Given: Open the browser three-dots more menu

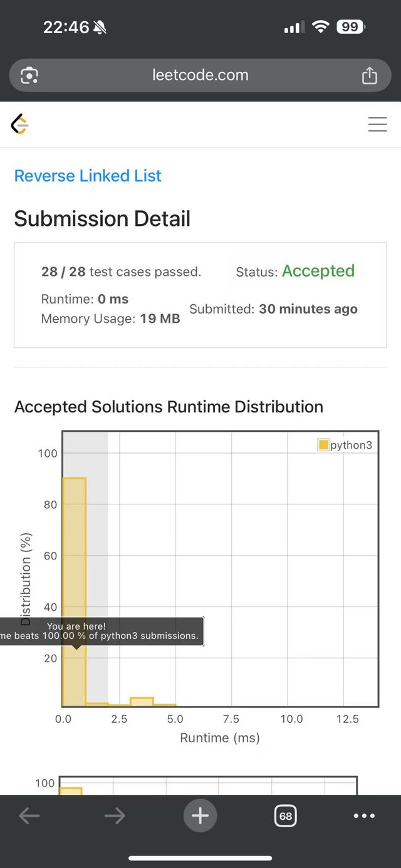Looking at the screenshot, I should click(x=364, y=815).
